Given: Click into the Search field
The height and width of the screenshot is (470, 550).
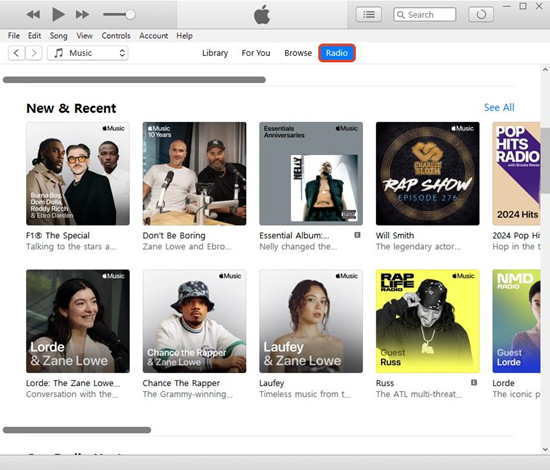Looking at the screenshot, I should pyautogui.click(x=424, y=15).
